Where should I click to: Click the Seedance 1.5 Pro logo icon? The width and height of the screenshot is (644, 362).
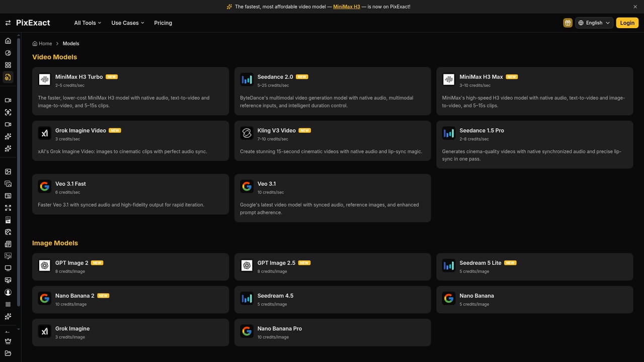pos(449,133)
